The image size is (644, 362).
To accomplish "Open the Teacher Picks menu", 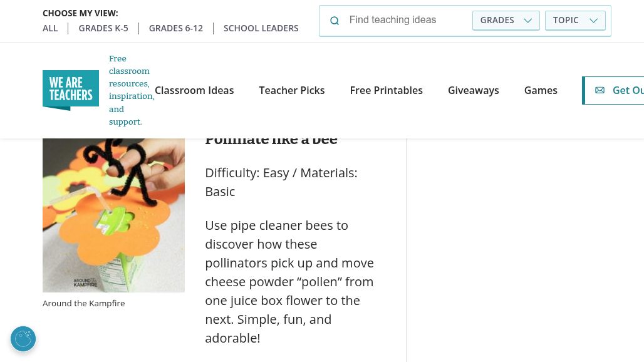I will (292, 90).
